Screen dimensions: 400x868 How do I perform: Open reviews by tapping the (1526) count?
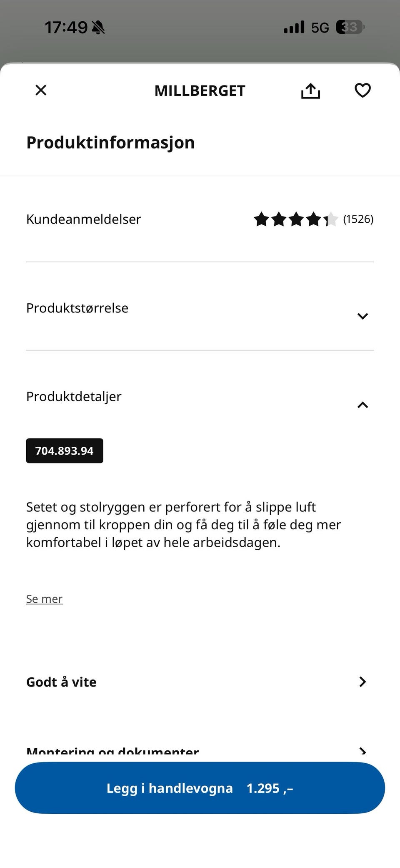(357, 219)
